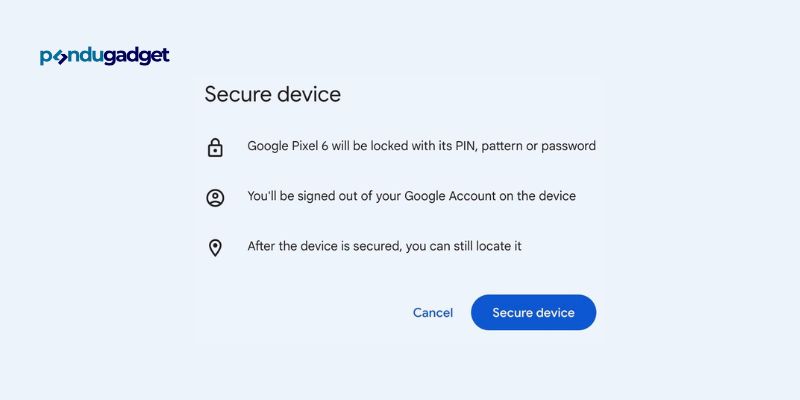Click the words "Google Pixel 6" in first line
The height and width of the screenshot is (400, 800).
point(288,146)
